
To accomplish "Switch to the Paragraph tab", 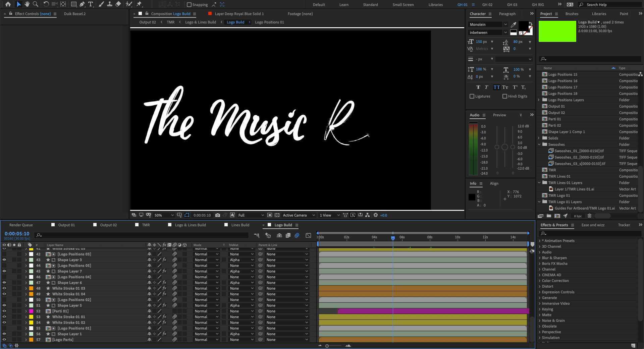I will pyautogui.click(x=507, y=14).
